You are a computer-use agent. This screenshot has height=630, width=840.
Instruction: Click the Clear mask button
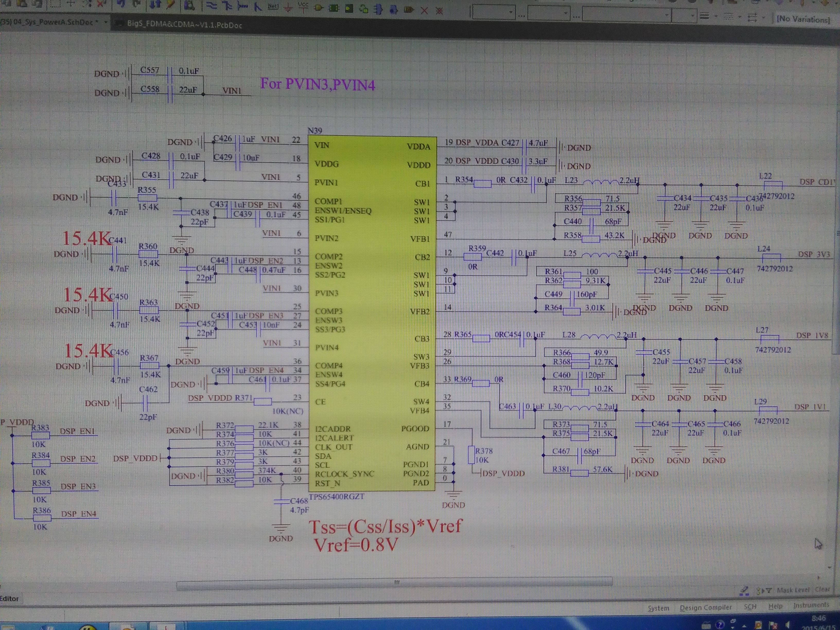click(822, 589)
